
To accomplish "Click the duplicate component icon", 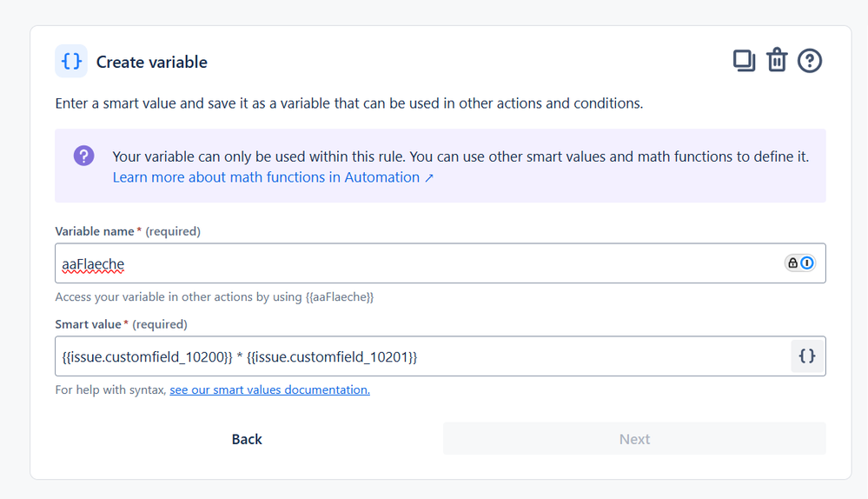I will (x=744, y=61).
